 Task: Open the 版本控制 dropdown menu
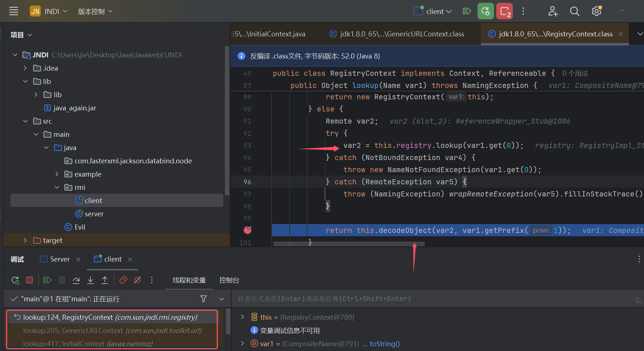[x=95, y=11]
